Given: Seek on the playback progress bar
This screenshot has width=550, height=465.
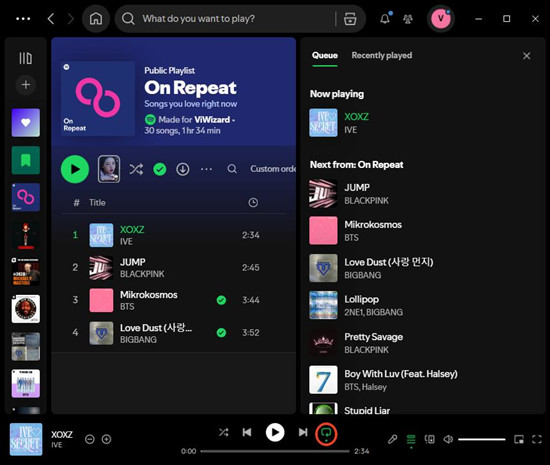Looking at the screenshot, I should click(x=275, y=451).
